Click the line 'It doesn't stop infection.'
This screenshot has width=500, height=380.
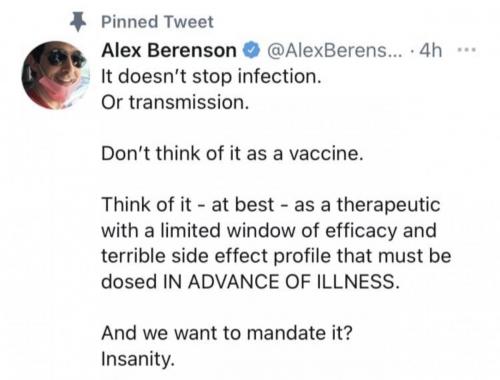tap(211, 77)
